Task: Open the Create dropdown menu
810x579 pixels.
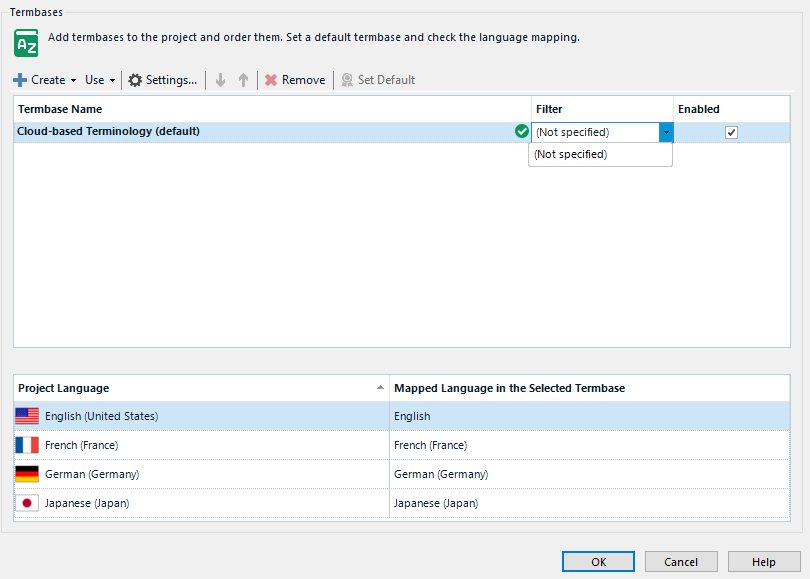Action: pyautogui.click(x=44, y=80)
